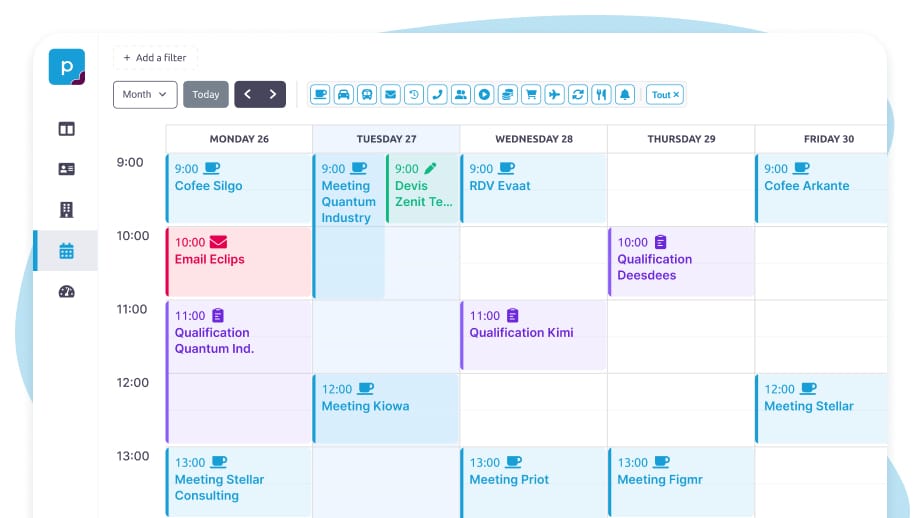
Task: Open the companies building icon in sidebar
Action: point(66,210)
